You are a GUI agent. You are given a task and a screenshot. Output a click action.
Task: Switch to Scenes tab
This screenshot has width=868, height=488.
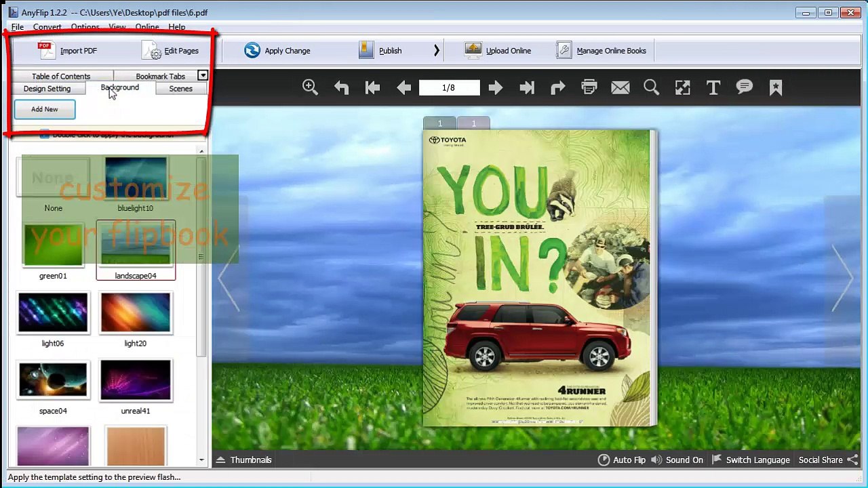click(x=180, y=89)
